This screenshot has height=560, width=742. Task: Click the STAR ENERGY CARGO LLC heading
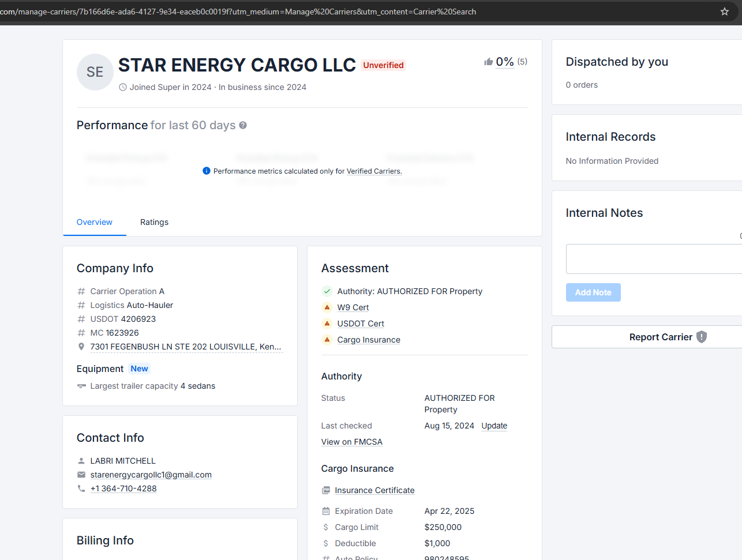[237, 65]
